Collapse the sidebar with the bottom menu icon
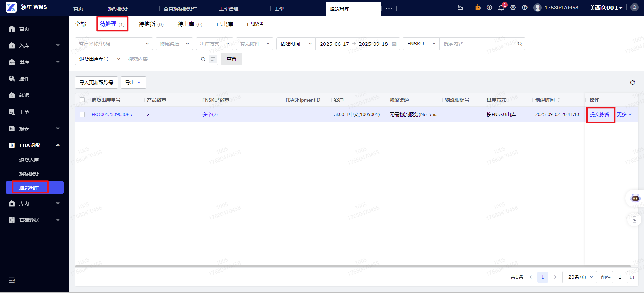Screen dimensions: 644x293 12,280
